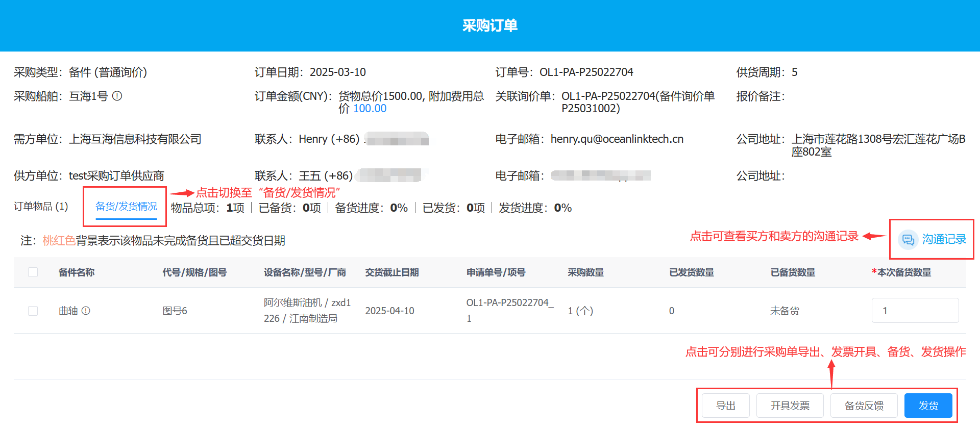Click the 备货反馈 button
The width and height of the screenshot is (980, 430).
(864, 406)
